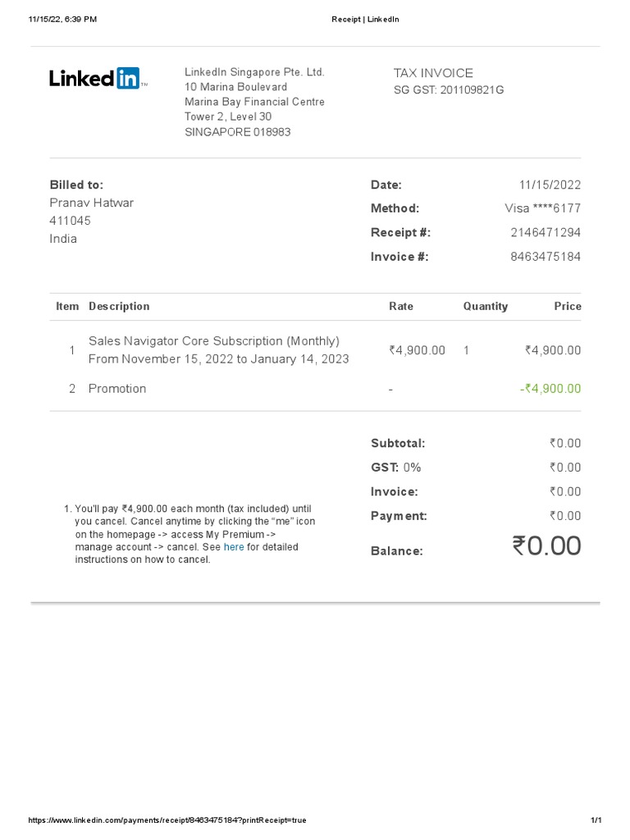Viewport: 630px width, 840px height.
Task: Click the receipt URL in the footer
Action: [167, 820]
